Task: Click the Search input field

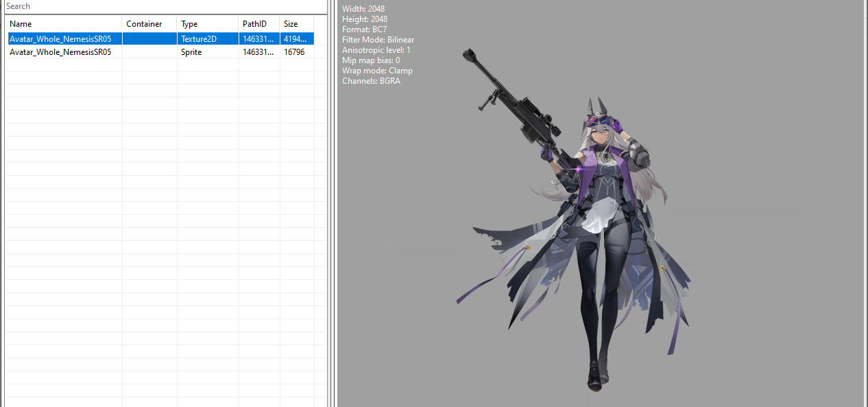Action: (165, 6)
